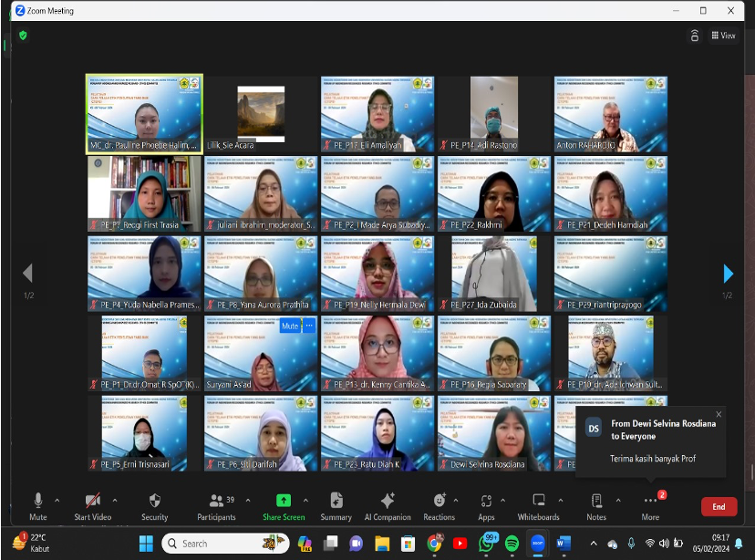Toggle the microphone Mute button
This screenshot has width=755, height=560.
click(38, 504)
